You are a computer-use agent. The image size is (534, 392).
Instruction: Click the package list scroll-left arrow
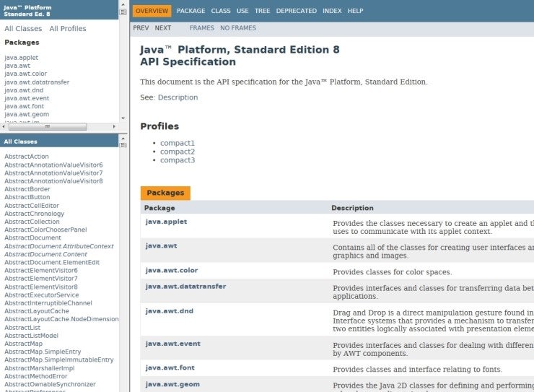coord(4,126)
